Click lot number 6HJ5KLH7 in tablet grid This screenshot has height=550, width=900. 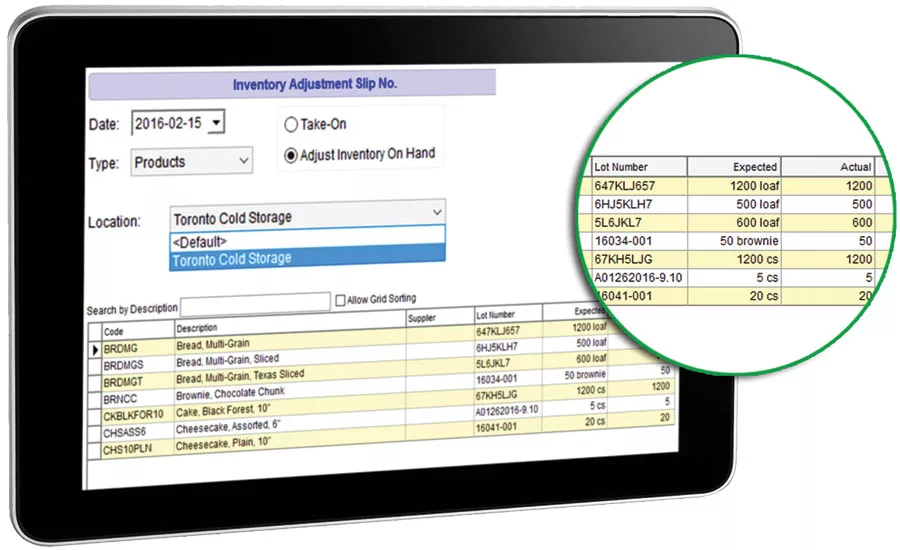point(496,347)
